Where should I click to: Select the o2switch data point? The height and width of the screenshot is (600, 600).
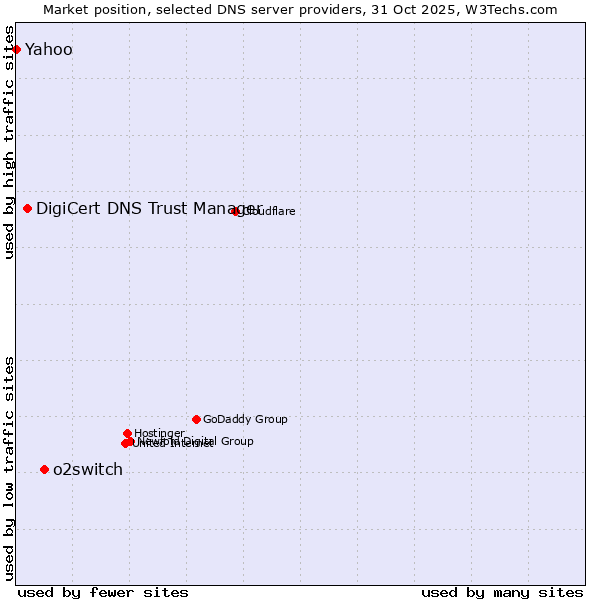[x=44, y=469]
